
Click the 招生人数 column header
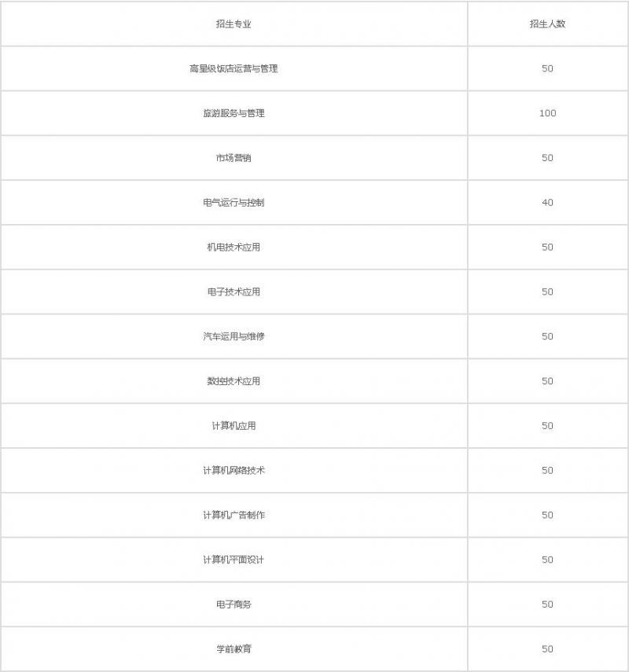tap(547, 24)
